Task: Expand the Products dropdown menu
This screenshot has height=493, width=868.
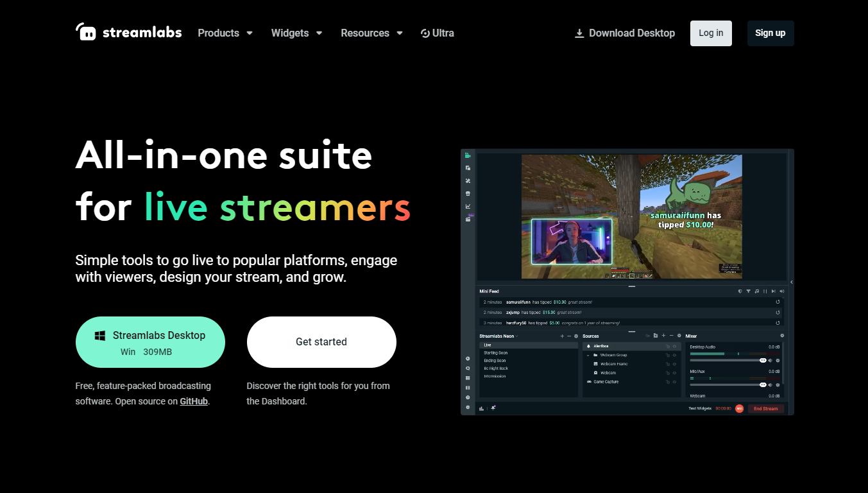Action: (225, 33)
